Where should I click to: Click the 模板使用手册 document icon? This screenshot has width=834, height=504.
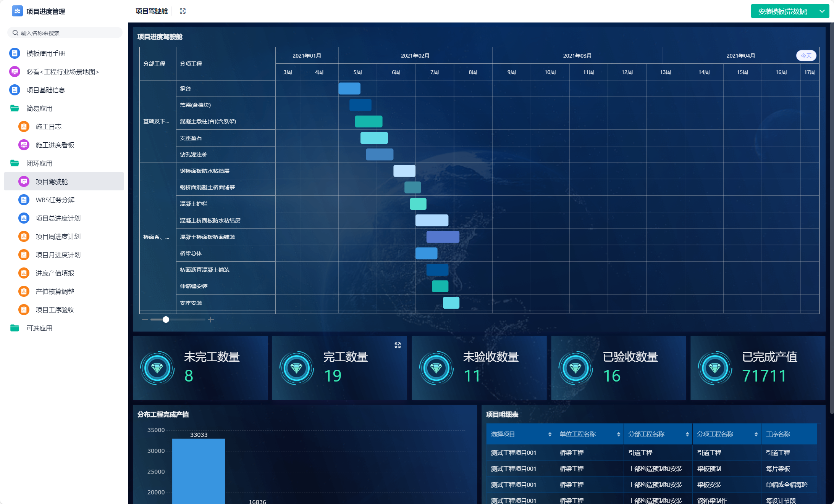click(x=15, y=53)
